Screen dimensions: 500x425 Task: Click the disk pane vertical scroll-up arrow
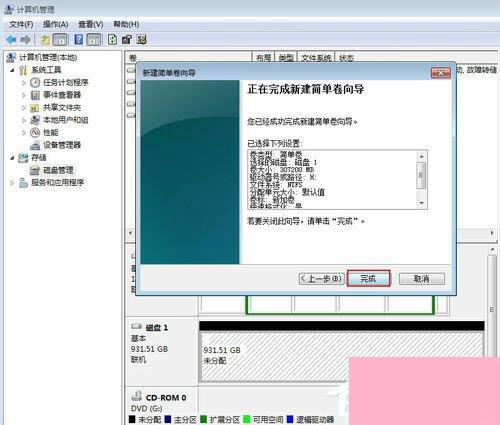click(x=492, y=249)
